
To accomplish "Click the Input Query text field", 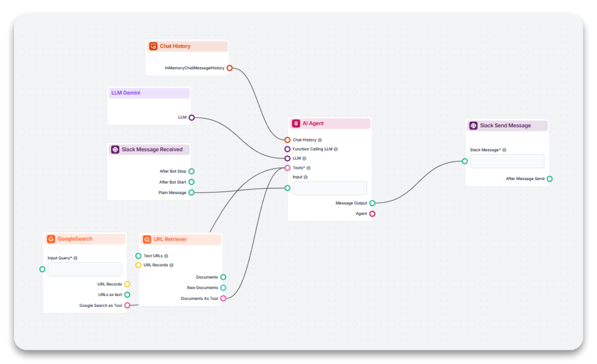I will (x=85, y=269).
